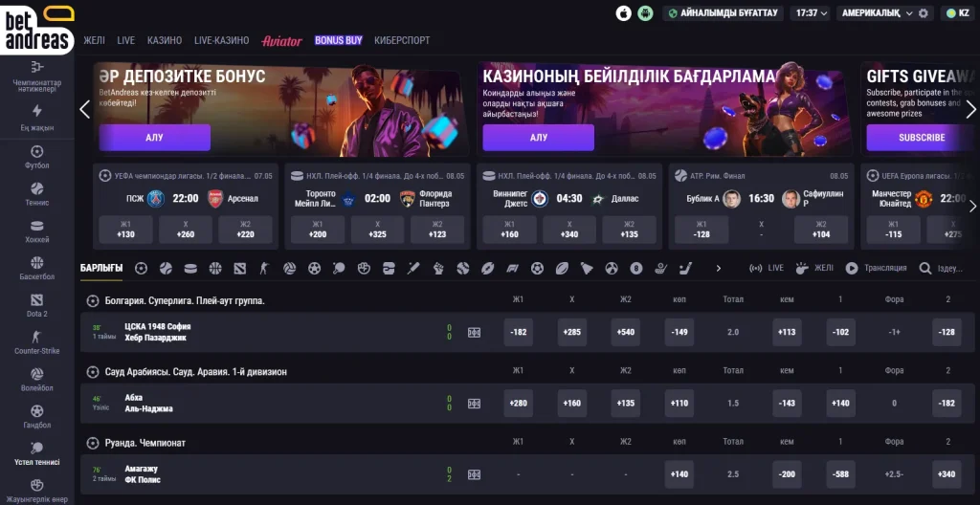The image size is (980, 505).
Task: Select Гандбол in the left sidebar
Action: tap(37, 416)
